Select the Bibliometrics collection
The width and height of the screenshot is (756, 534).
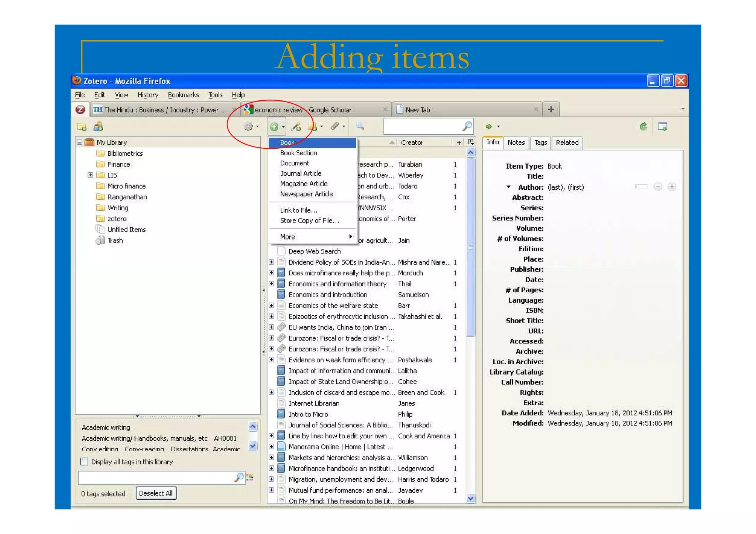pyautogui.click(x=125, y=153)
